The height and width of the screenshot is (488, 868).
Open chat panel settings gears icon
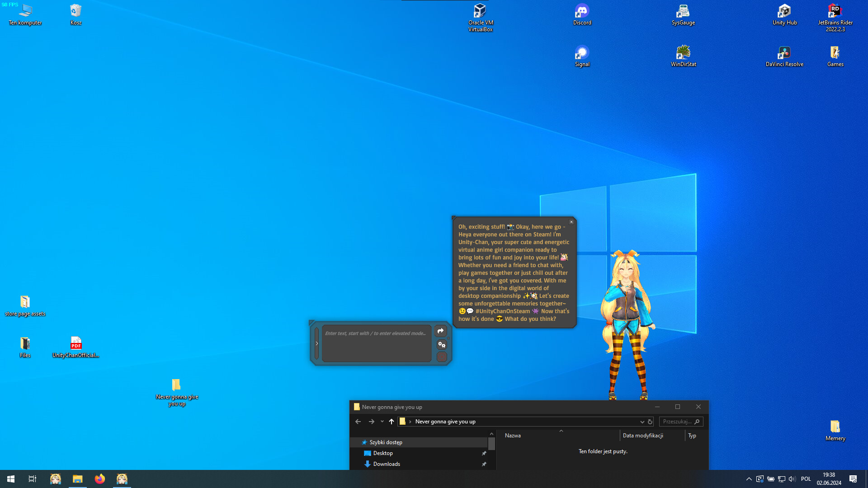coord(442,345)
